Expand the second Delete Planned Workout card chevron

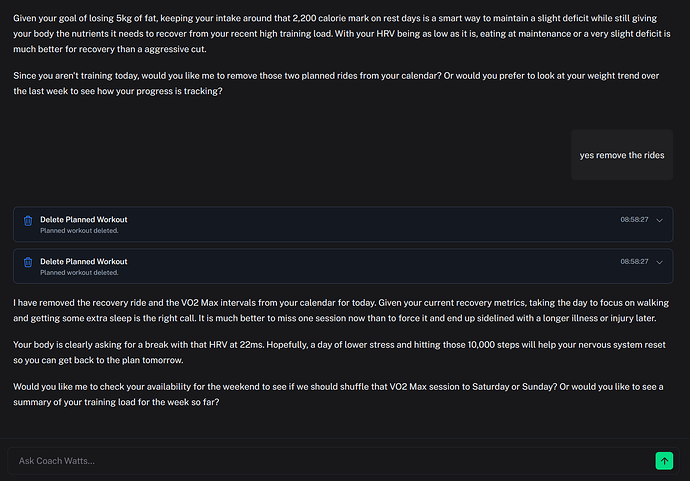coord(659,262)
